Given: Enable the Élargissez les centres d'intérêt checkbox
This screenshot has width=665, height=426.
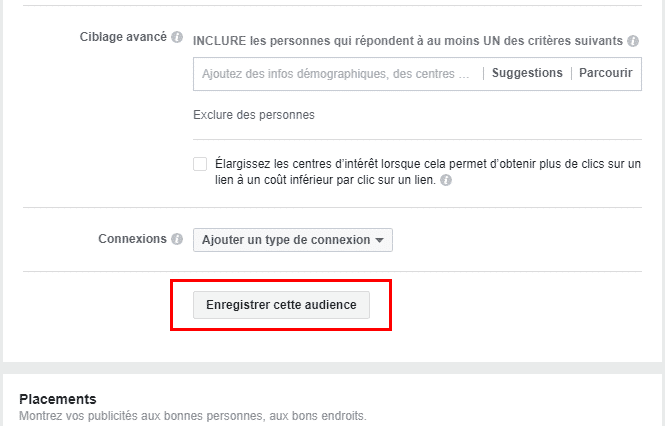Looking at the screenshot, I should click(200, 164).
